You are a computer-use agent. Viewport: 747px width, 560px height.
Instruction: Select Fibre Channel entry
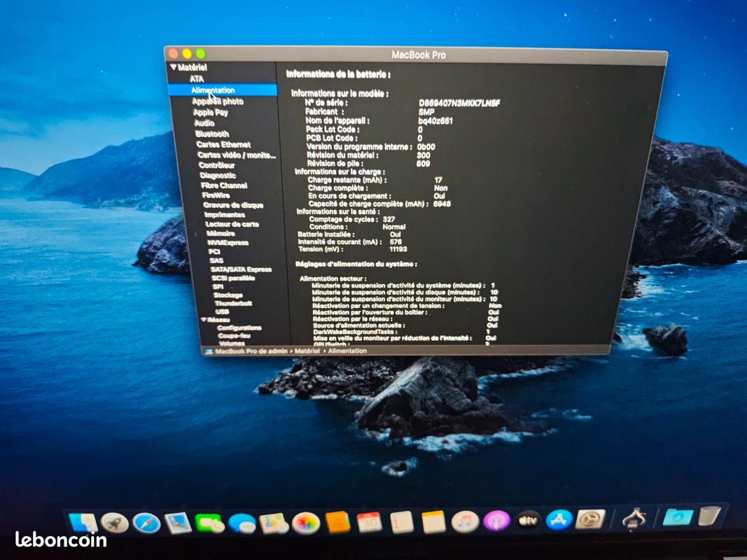click(224, 185)
